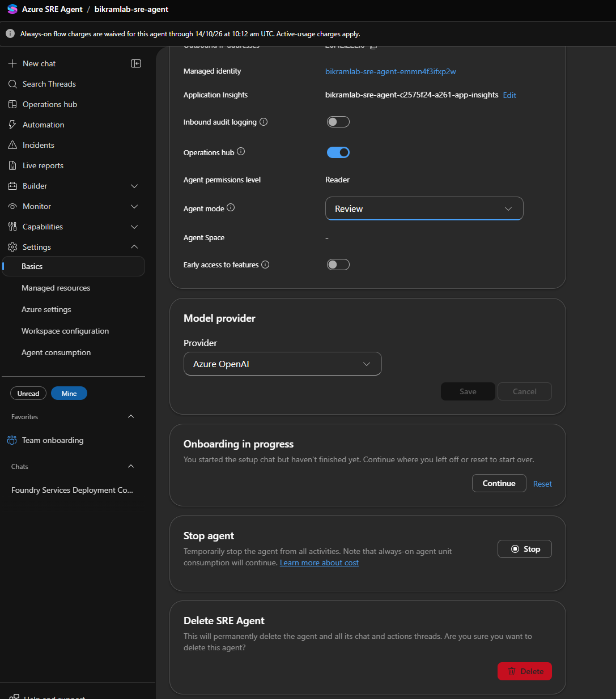Open Incidents page
The image size is (616, 699).
(x=39, y=145)
